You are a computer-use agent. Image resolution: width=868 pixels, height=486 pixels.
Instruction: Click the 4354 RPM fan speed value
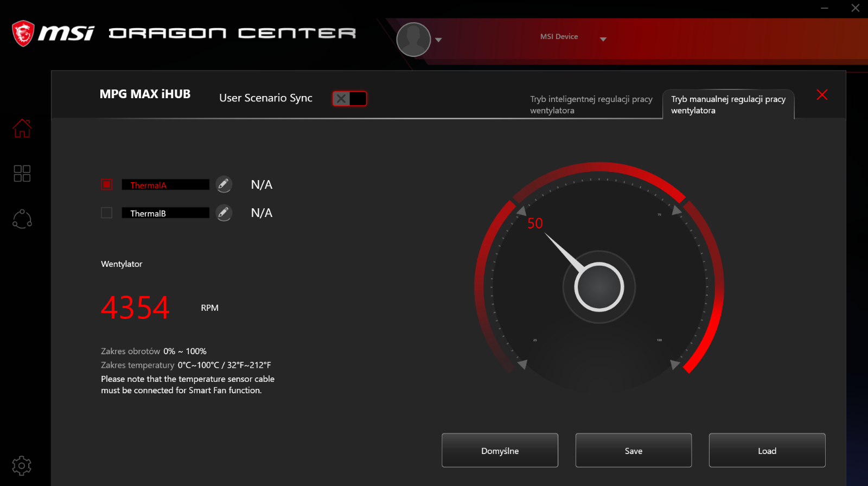click(x=136, y=308)
